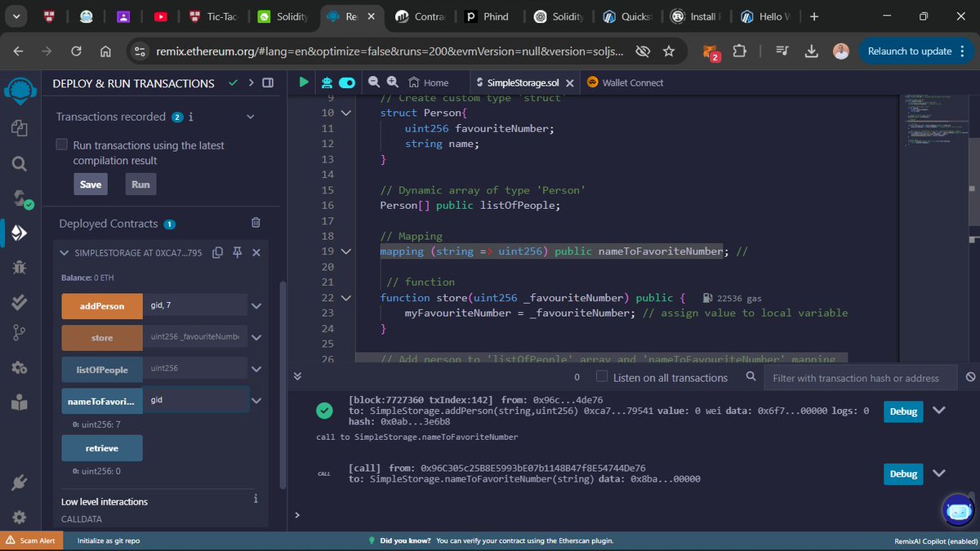Enable Run transactions using latest compilation result
The image size is (980, 551).
click(61, 144)
